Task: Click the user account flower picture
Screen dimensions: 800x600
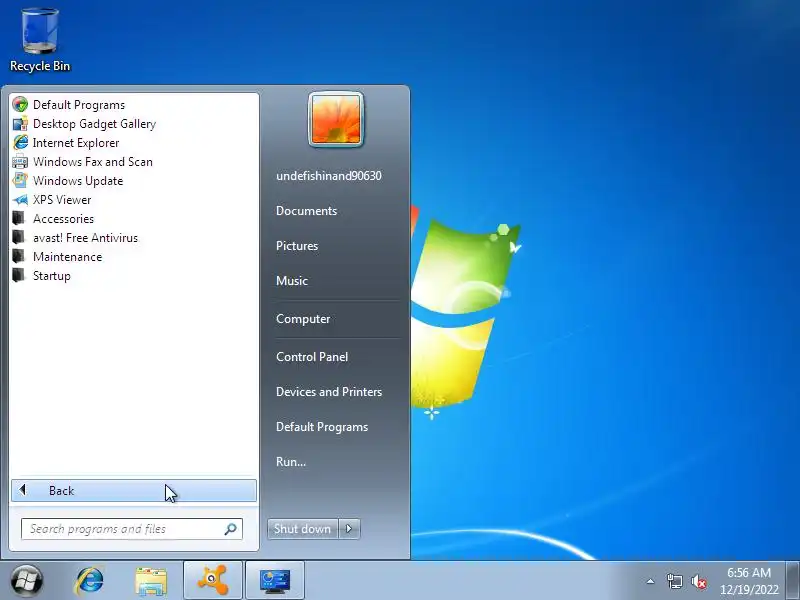Action: (x=336, y=119)
